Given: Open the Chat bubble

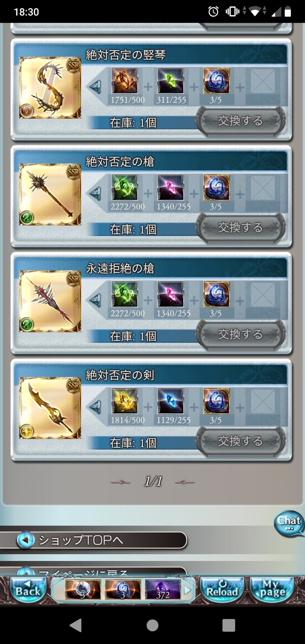Looking at the screenshot, I should coord(289,523).
